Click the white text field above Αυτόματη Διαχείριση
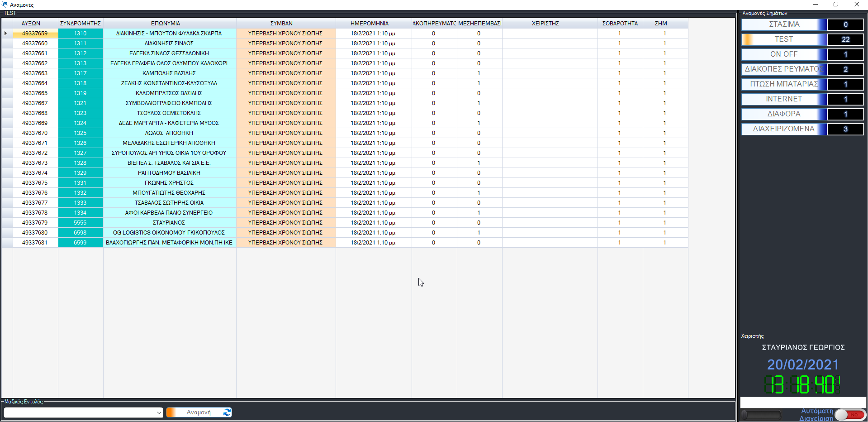Screen dimensions: 868x422 tap(802, 402)
